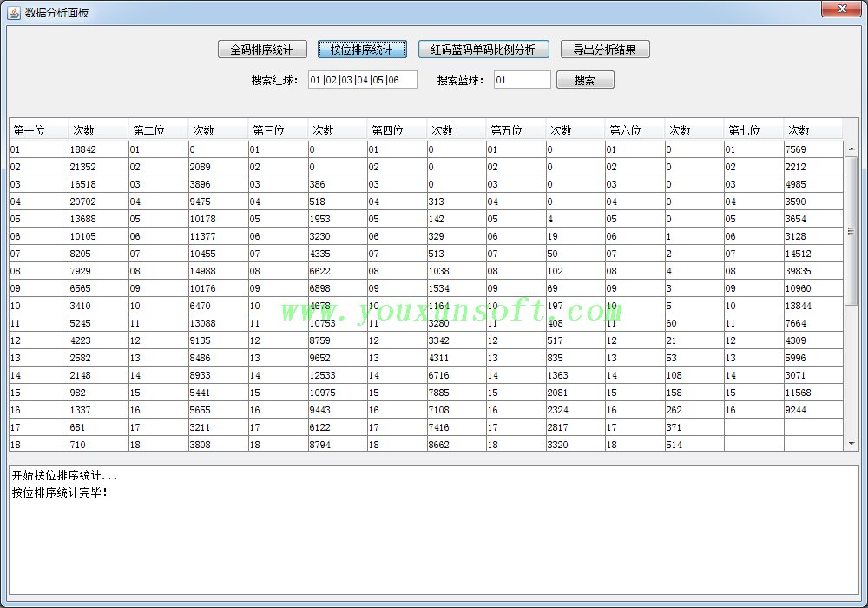The image size is (868, 608).
Task: Click the 搜索 button
Action: coord(585,80)
